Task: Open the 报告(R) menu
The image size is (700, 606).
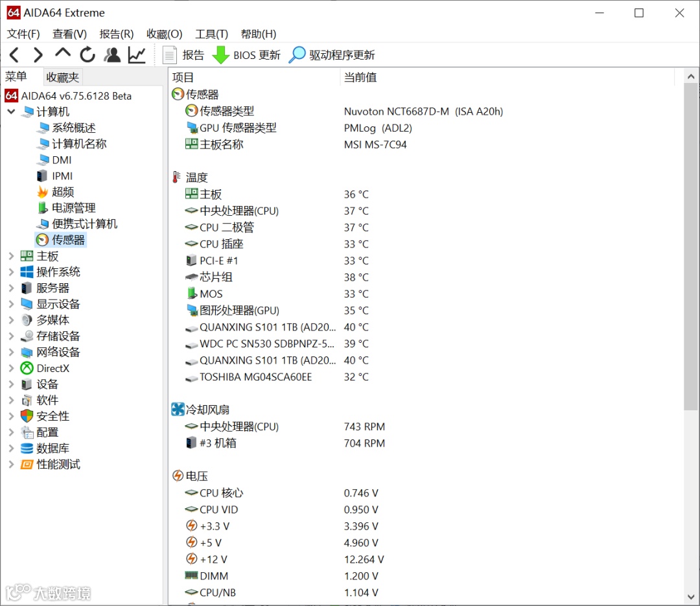Action: (117, 34)
